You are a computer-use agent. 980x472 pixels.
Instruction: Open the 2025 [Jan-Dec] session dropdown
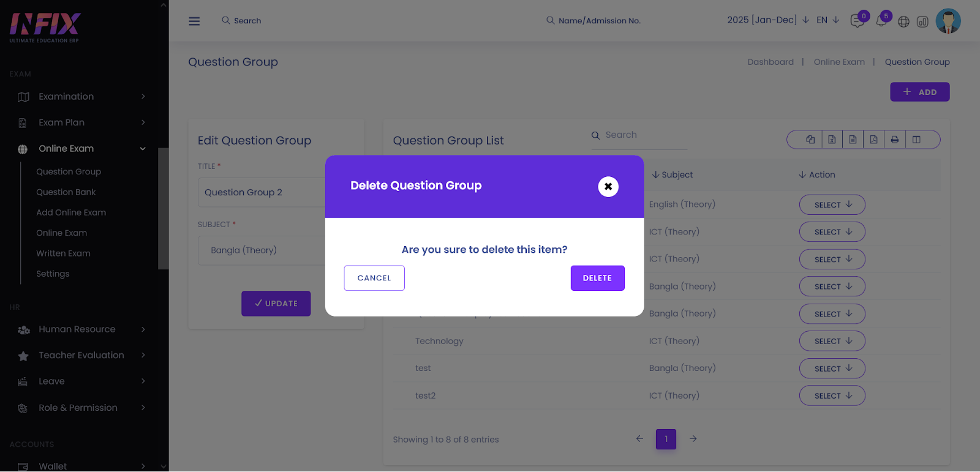[x=768, y=20]
